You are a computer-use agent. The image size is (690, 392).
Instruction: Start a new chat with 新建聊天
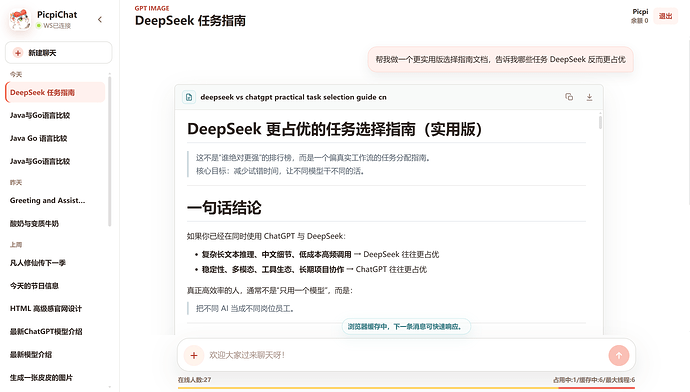pyautogui.click(x=59, y=53)
